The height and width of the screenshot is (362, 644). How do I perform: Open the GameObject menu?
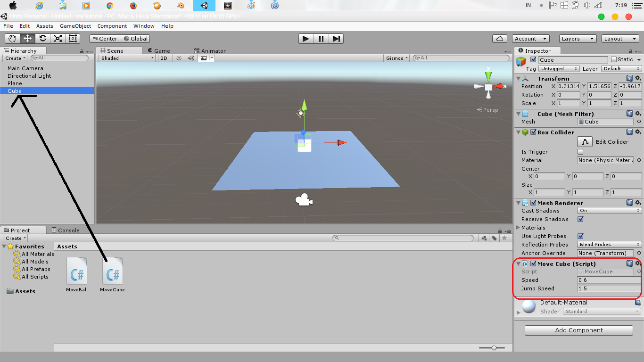pos(75,26)
